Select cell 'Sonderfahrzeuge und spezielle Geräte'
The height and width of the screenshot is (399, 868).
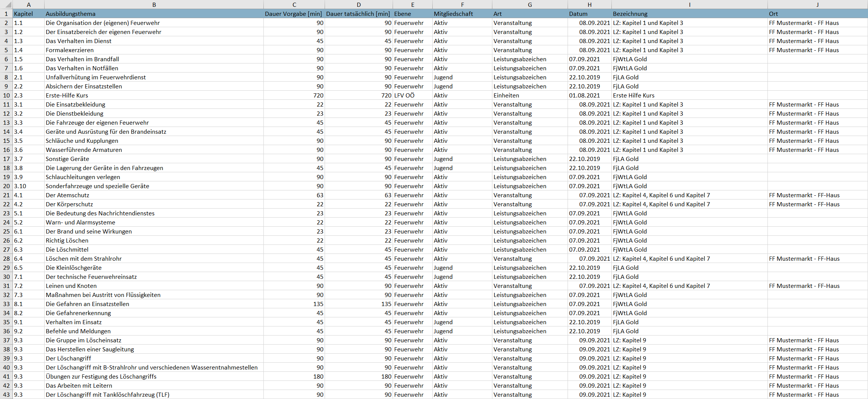point(154,186)
